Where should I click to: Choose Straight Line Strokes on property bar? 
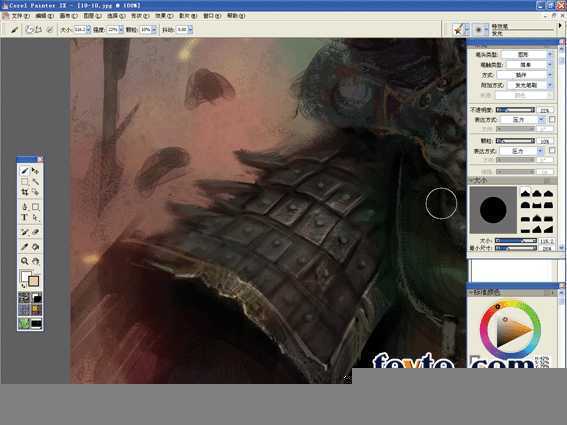[x=38, y=30]
